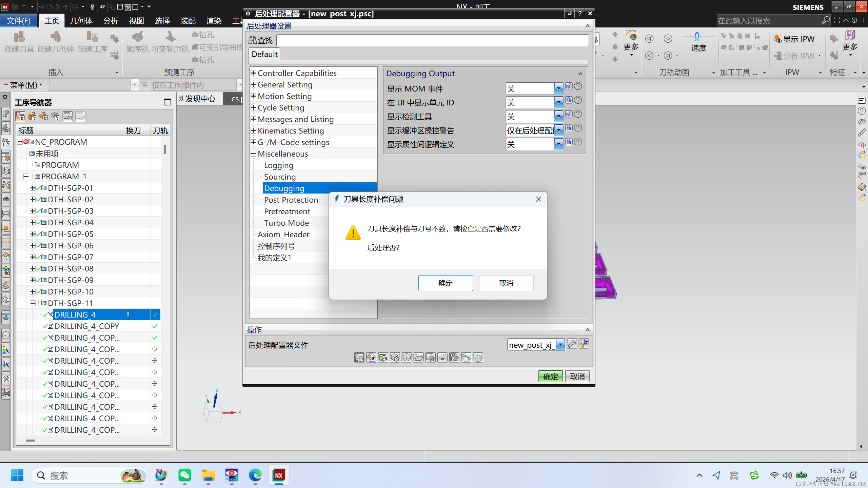Adjust the 速度 animation speed slider

(697, 36)
